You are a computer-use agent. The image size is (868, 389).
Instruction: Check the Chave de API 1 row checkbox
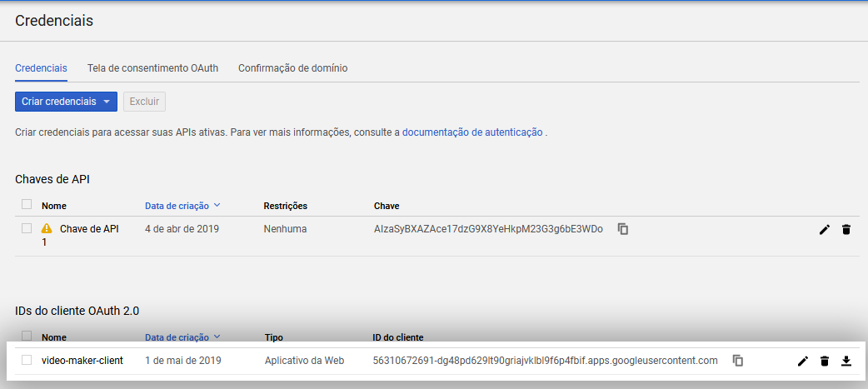[x=27, y=228]
